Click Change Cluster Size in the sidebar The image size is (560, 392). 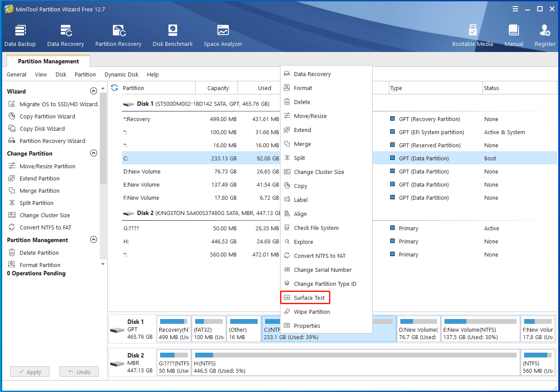pyautogui.click(x=39, y=215)
